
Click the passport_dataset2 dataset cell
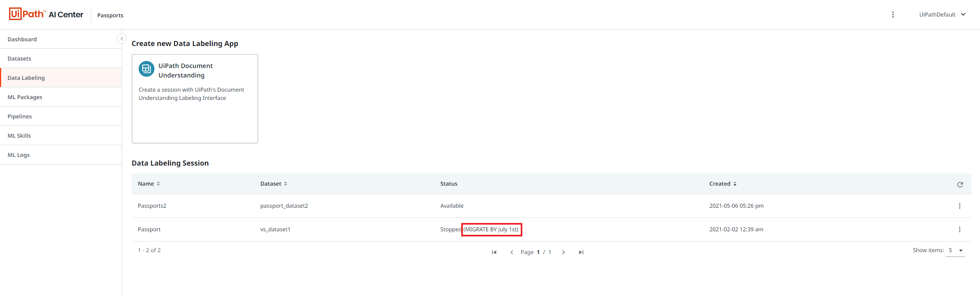click(284, 206)
